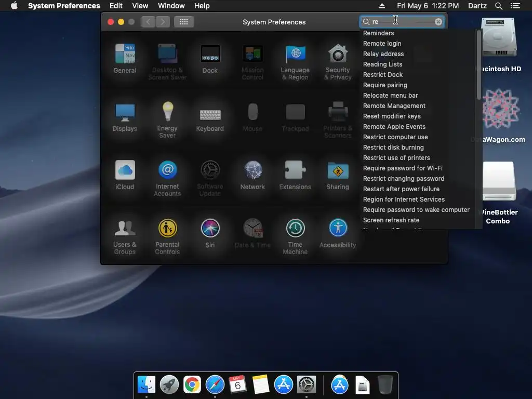The width and height of the screenshot is (532, 399).
Task: Open Parental Controls preferences
Action: pyautogui.click(x=167, y=236)
